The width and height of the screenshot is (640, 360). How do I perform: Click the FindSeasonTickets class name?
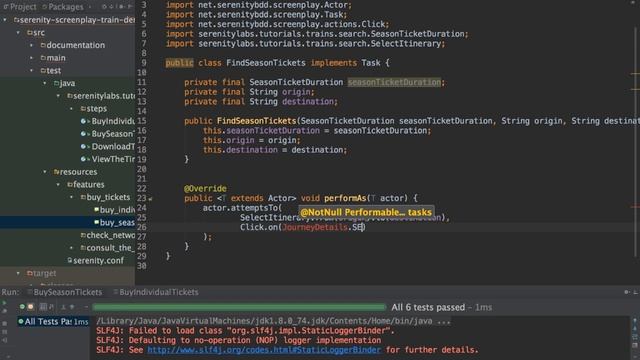(266, 63)
